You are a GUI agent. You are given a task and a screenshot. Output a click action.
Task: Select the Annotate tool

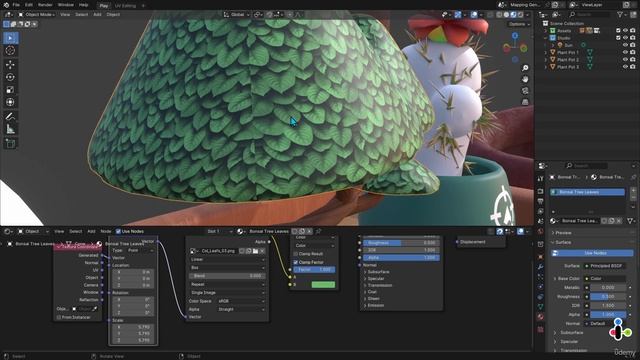[10, 117]
